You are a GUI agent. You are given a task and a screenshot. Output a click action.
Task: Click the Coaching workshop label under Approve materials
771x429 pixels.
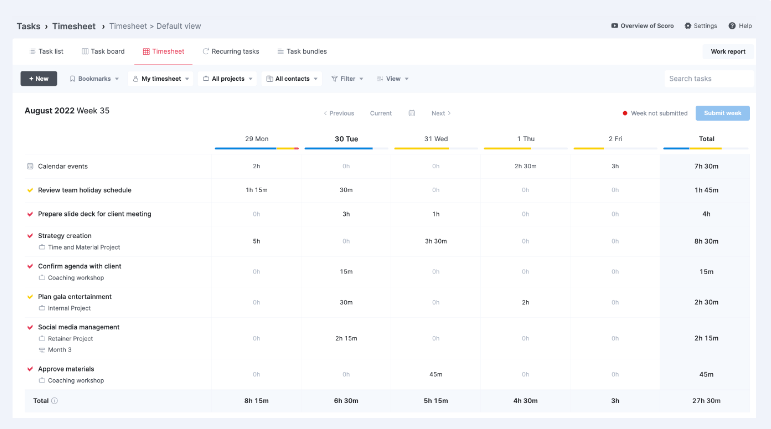click(x=76, y=381)
